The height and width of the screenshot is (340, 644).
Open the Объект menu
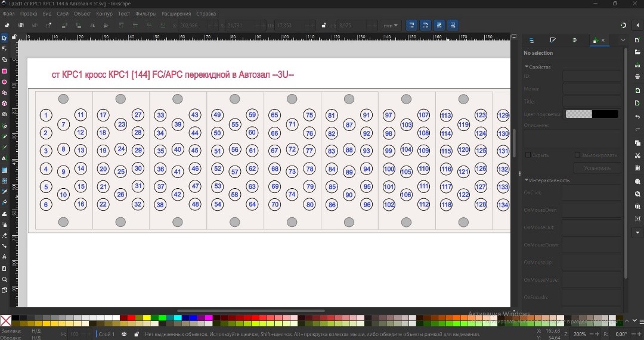coord(82,14)
